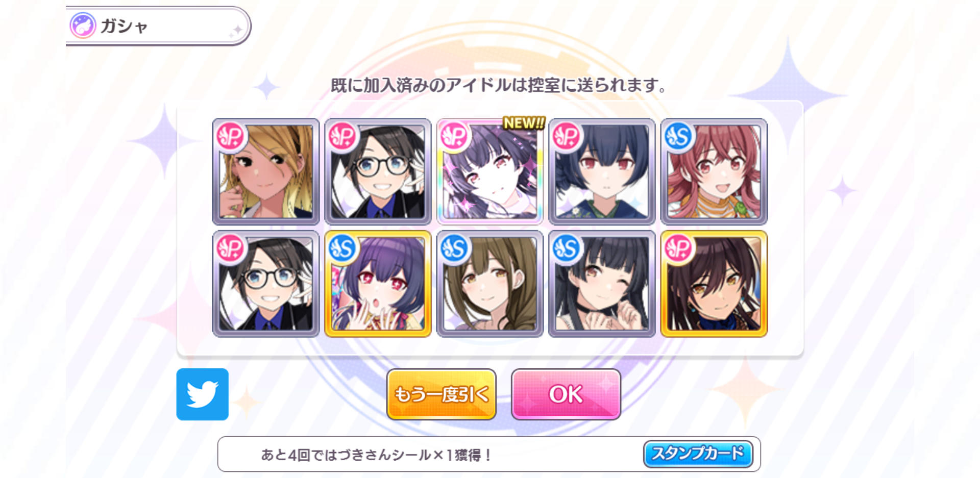Select top-row glasses idol card
980x478 pixels.
pos(378,171)
